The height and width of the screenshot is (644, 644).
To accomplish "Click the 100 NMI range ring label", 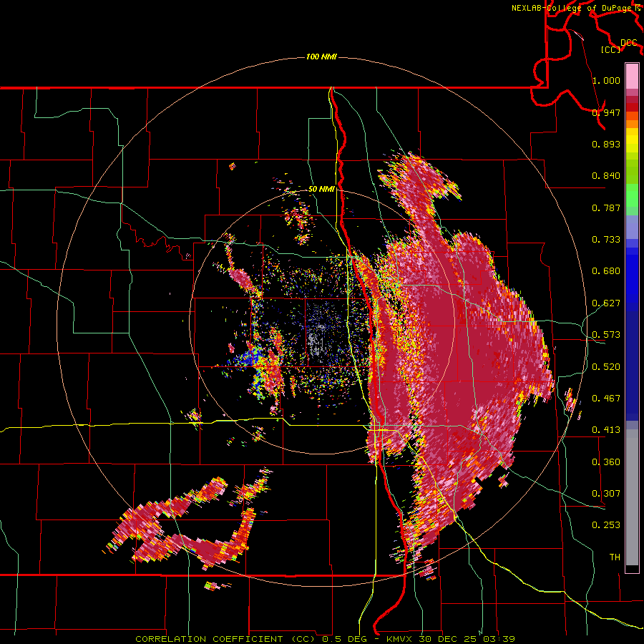I will (x=321, y=57).
